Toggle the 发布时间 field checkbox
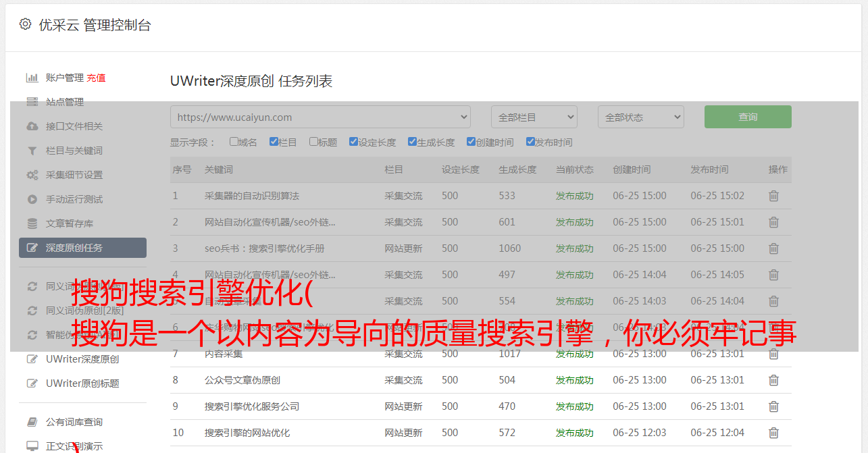868x453 pixels. [x=530, y=142]
